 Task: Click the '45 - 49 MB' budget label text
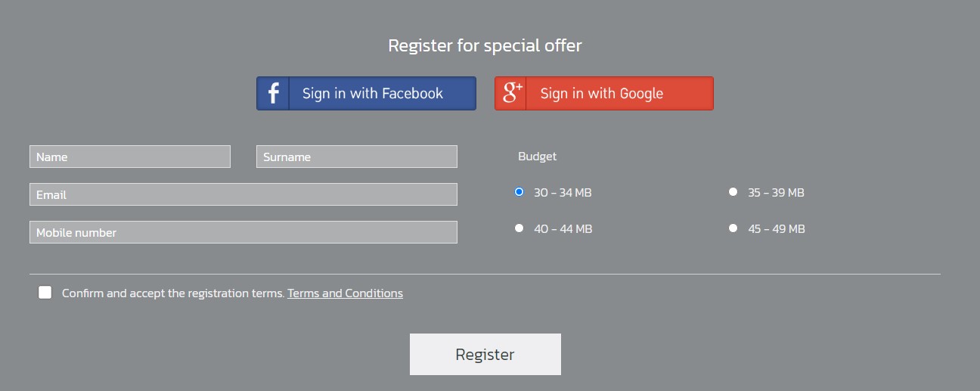coord(777,229)
